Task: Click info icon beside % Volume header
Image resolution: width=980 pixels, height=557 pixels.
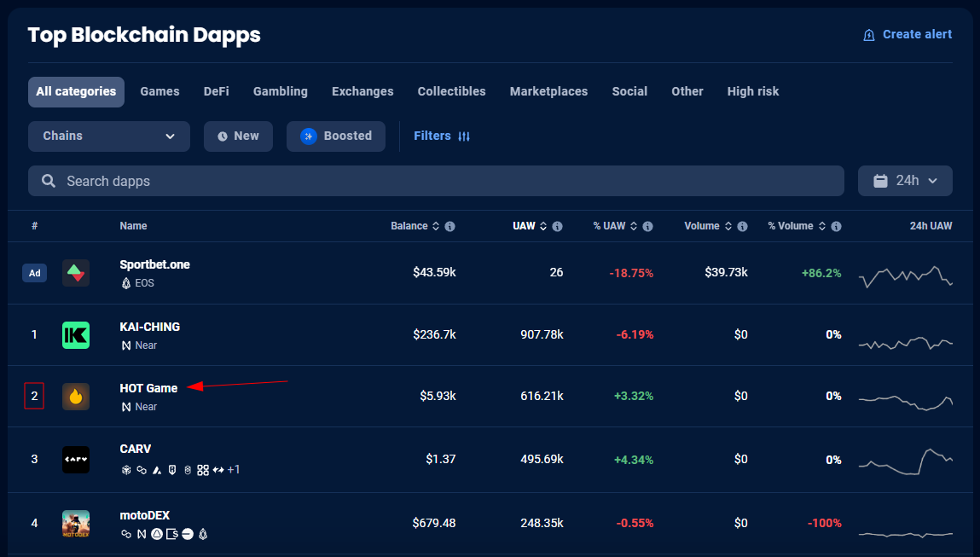Action: pyautogui.click(x=836, y=226)
